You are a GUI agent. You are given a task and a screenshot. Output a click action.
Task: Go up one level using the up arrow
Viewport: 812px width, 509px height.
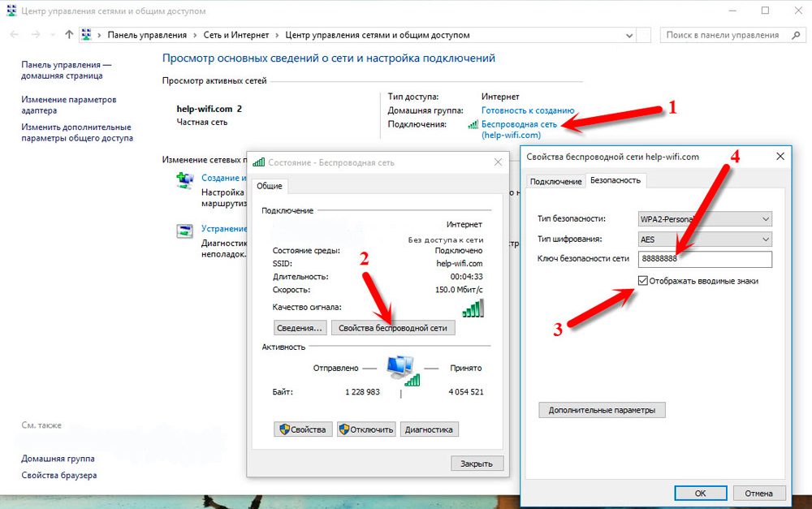pyautogui.click(x=69, y=35)
